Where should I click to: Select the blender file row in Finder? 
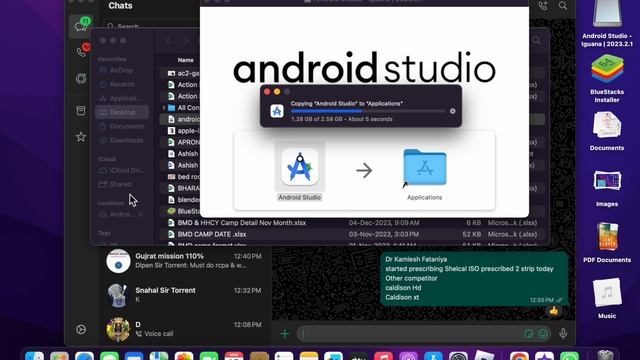pos(180,200)
